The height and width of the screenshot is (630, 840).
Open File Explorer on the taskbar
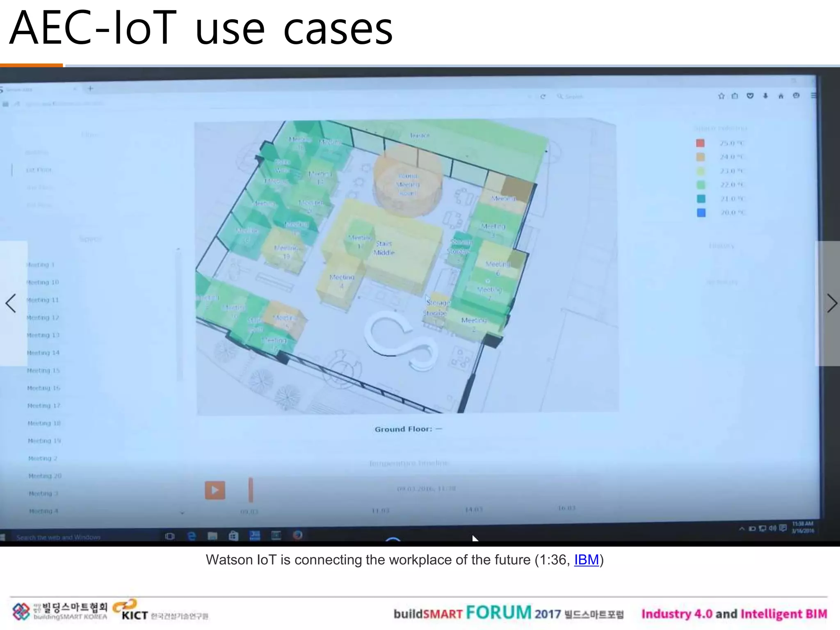pyautogui.click(x=212, y=536)
